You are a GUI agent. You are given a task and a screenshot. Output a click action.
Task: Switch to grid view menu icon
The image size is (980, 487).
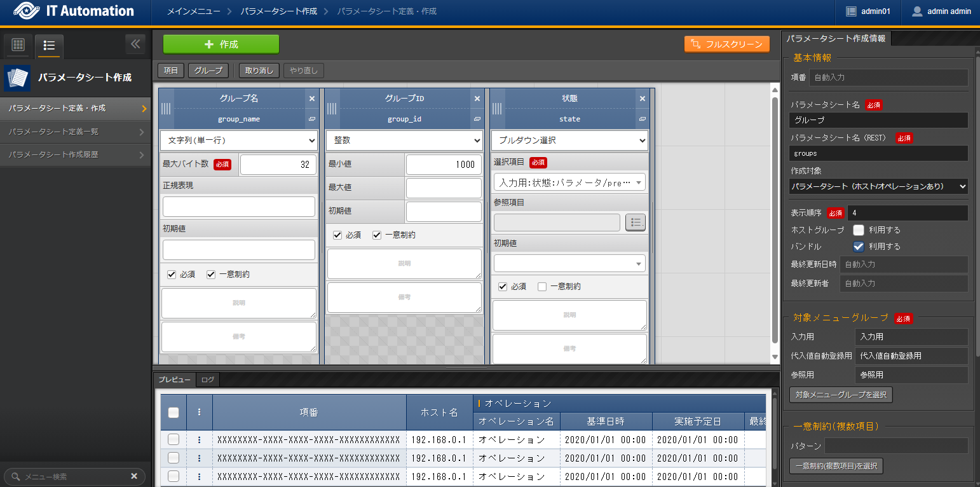18,45
